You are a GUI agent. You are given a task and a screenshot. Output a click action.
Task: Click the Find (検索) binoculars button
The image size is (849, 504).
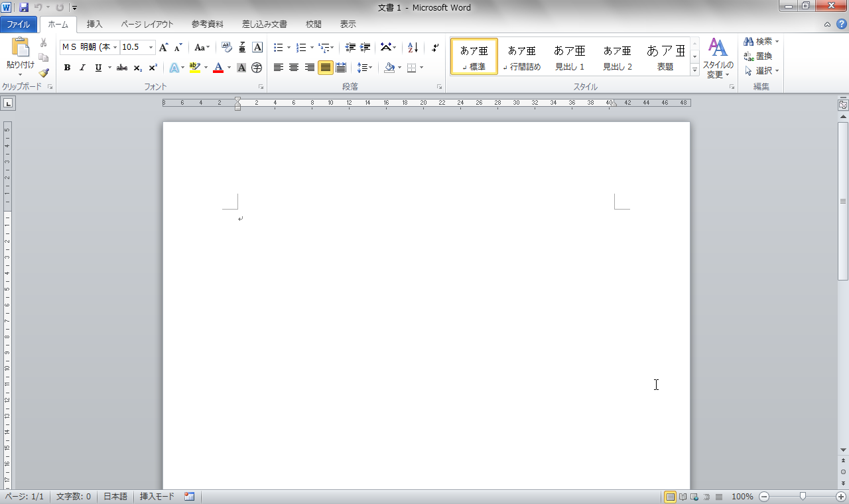click(x=761, y=41)
